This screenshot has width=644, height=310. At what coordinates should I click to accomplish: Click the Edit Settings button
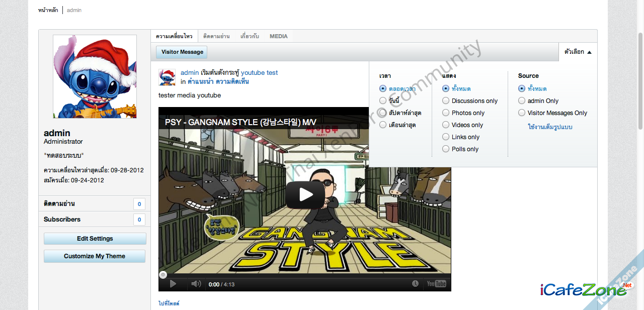coord(95,239)
